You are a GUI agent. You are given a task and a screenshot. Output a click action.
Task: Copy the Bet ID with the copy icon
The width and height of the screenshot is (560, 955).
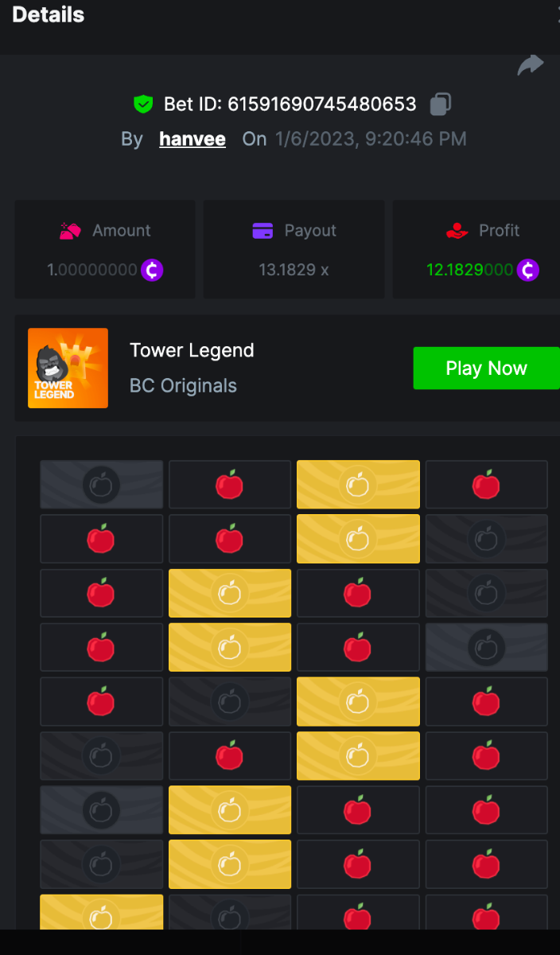[441, 104]
